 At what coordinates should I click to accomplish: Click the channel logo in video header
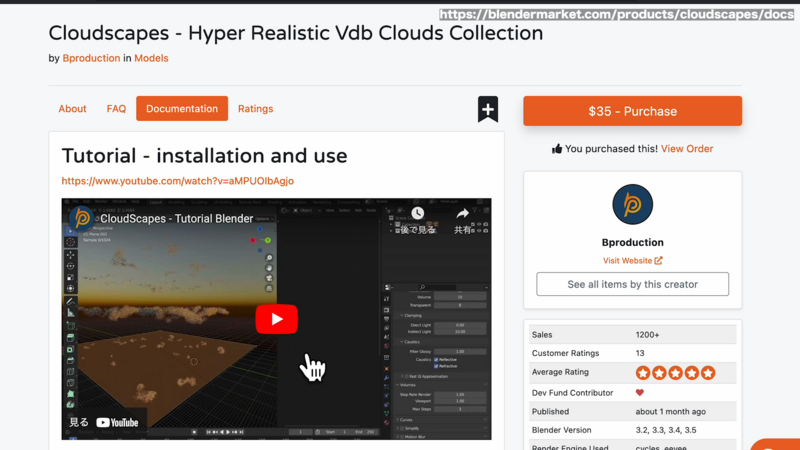82,218
